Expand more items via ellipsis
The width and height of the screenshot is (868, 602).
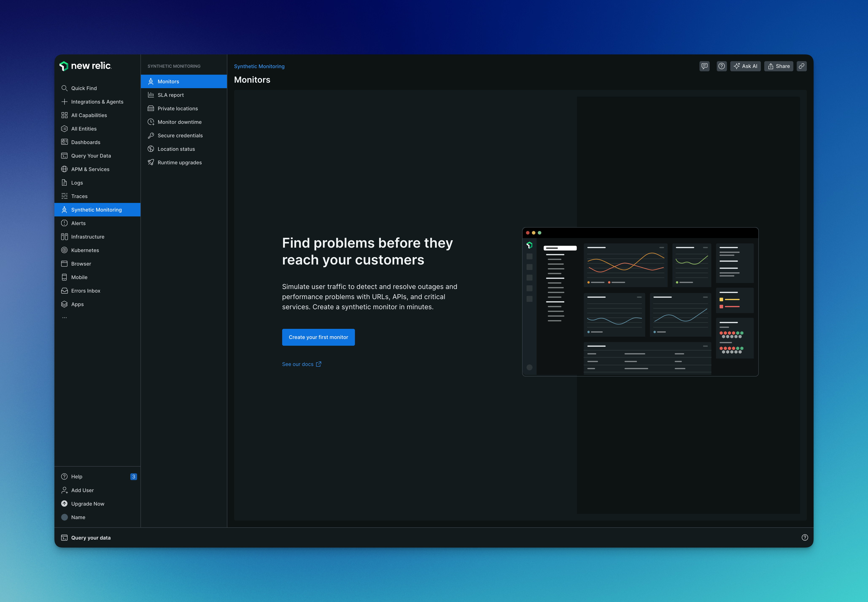(65, 318)
